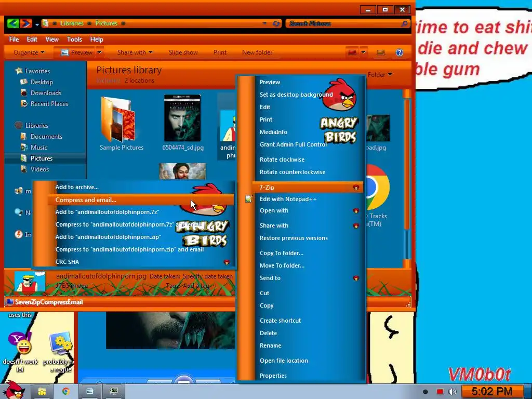Toggle the preview pane icon

tap(381, 52)
